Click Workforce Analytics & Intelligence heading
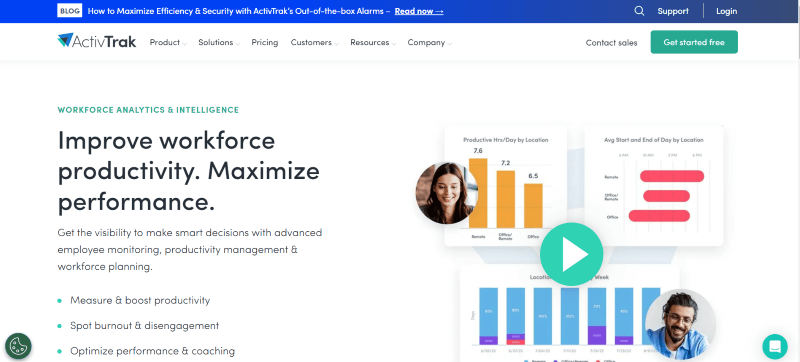Viewport: 800px width, 362px height. (148, 110)
